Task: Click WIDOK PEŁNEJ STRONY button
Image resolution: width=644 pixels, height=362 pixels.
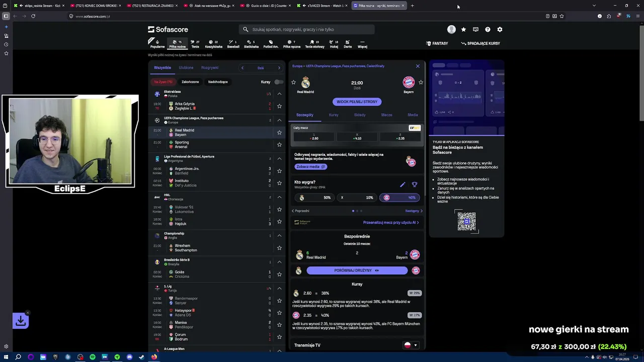Action: [x=357, y=102]
